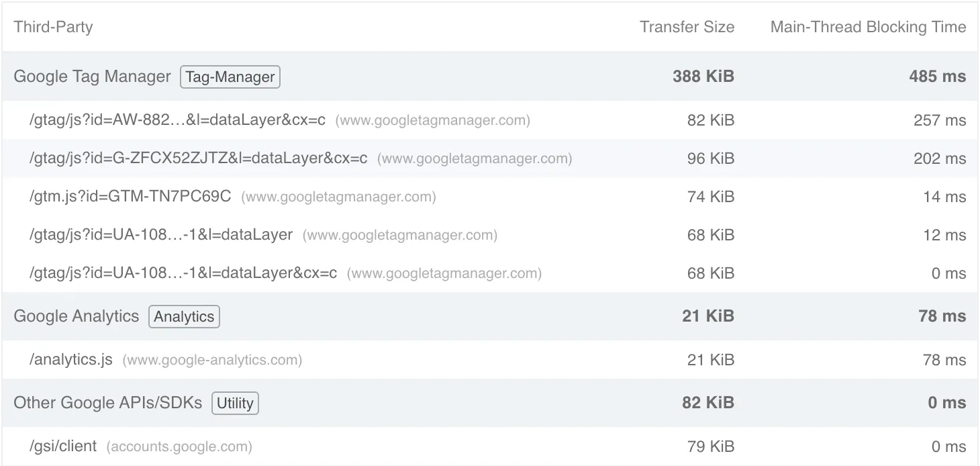Viewport: 980px width, 466px height.
Task: Click the 257 ms blocking time value
Action: (x=940, y=120)
